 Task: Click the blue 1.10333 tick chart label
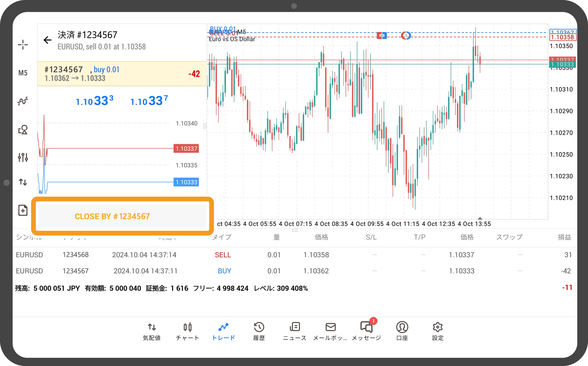(186, 182)
